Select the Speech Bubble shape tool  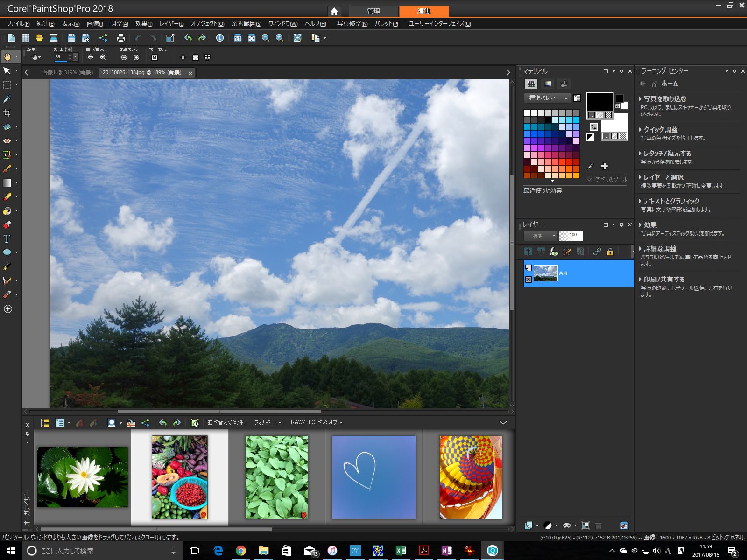click(x=7, y=252)
